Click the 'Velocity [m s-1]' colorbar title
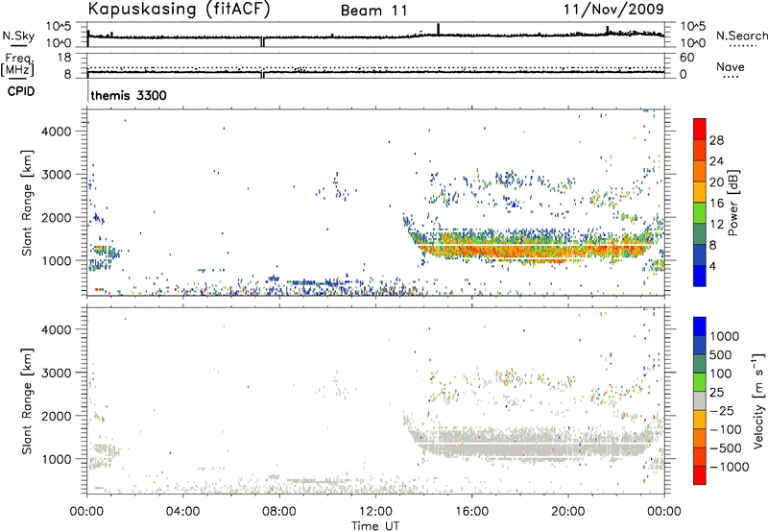 tap(758, 400)
